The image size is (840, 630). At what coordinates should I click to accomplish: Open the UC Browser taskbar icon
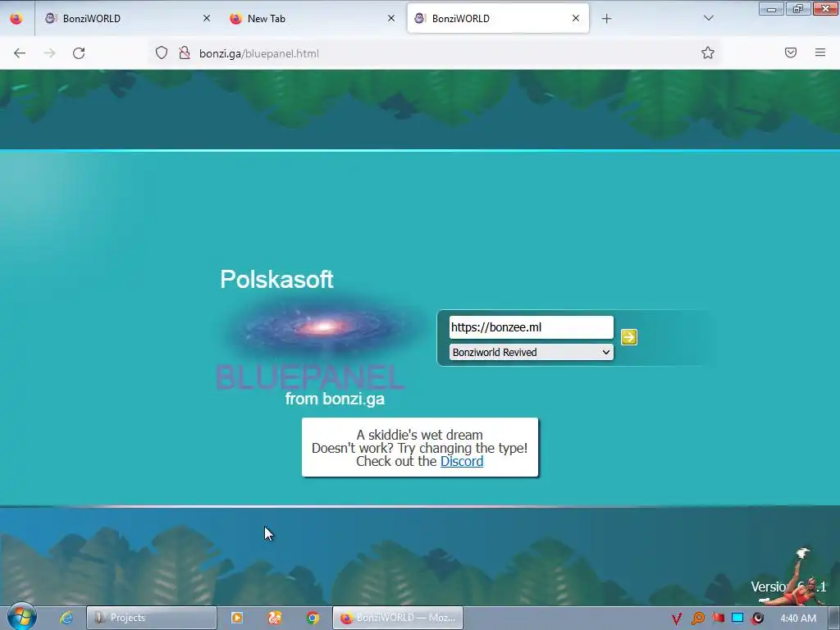point(275,618)
